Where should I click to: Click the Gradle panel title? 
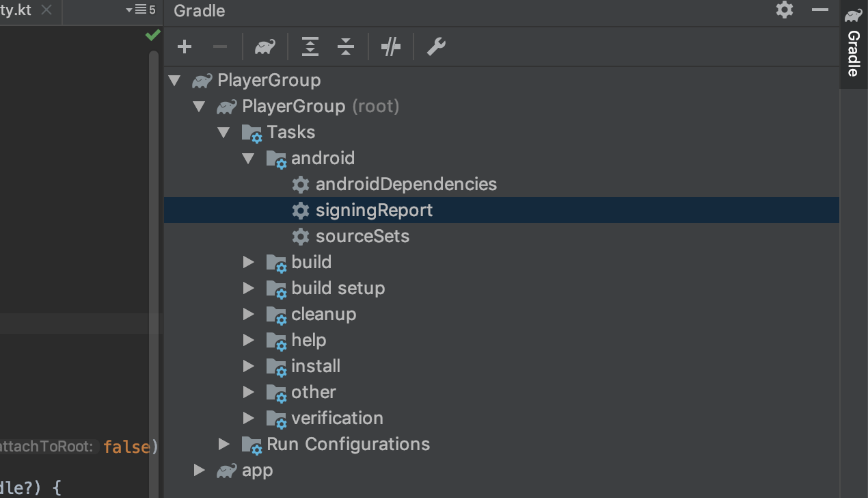tap(200, 10)
